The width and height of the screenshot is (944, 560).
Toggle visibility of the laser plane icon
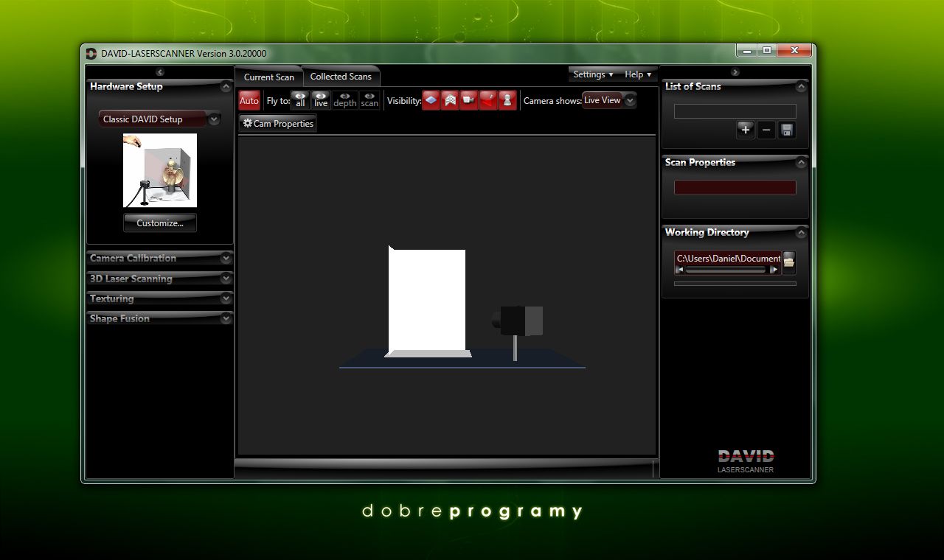coord(488,100)
